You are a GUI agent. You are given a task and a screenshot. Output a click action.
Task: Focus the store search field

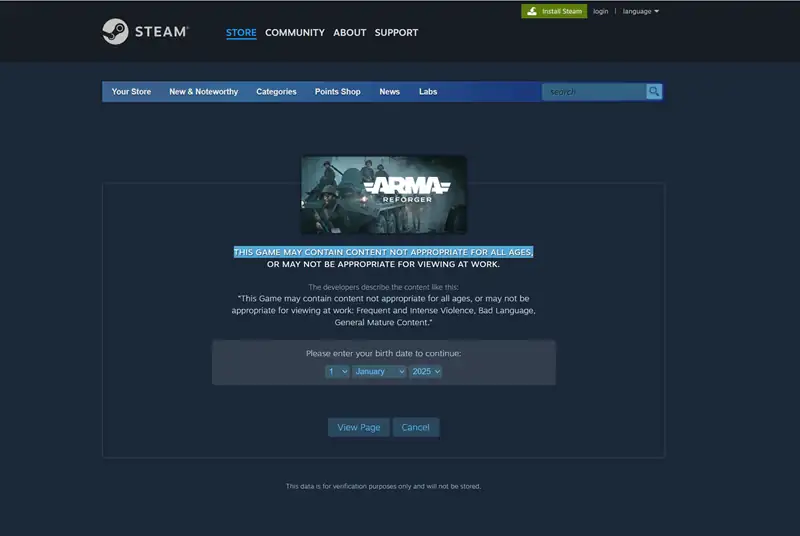tap(594, 92)
